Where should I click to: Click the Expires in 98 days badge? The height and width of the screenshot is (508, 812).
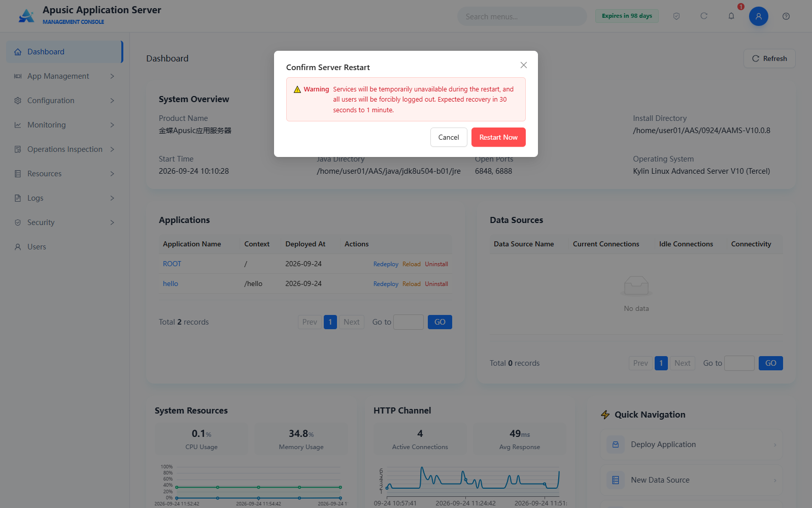click(627, 16)
